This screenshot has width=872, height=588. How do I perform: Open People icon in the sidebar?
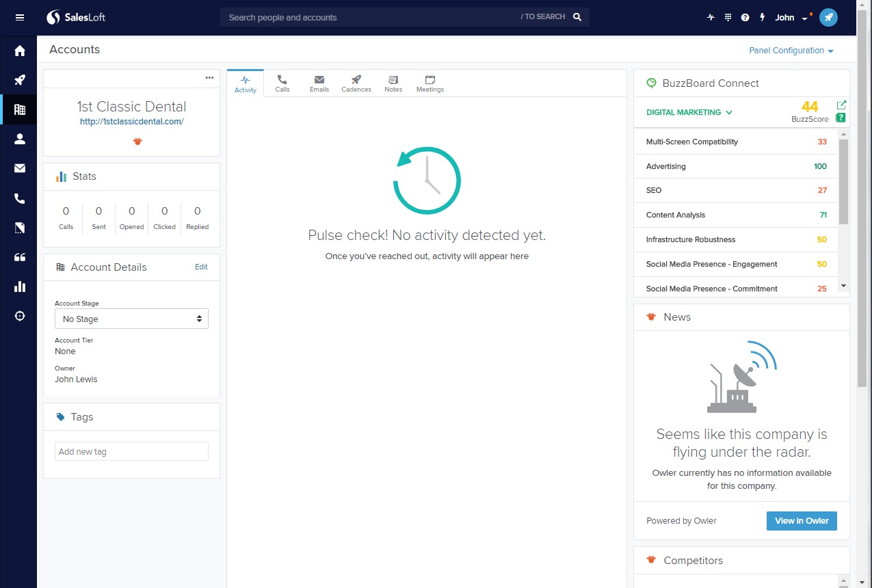20,139
